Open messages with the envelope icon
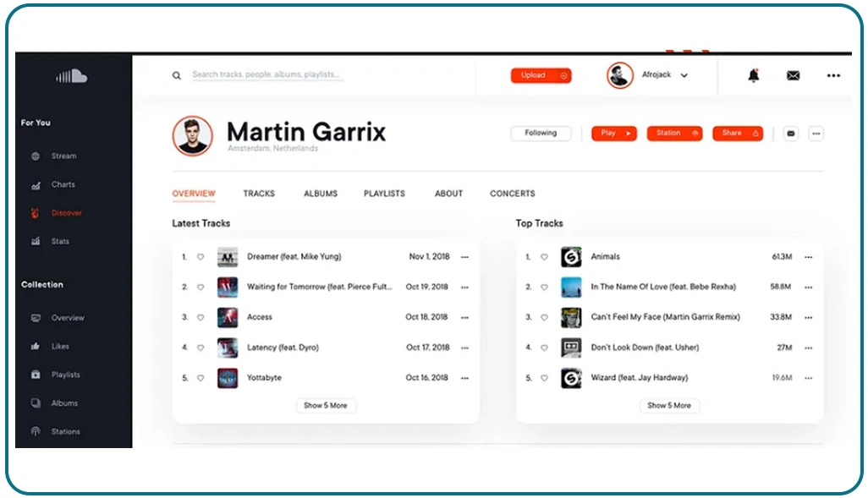This screenshot has height=498, width=868. point(792,75)
